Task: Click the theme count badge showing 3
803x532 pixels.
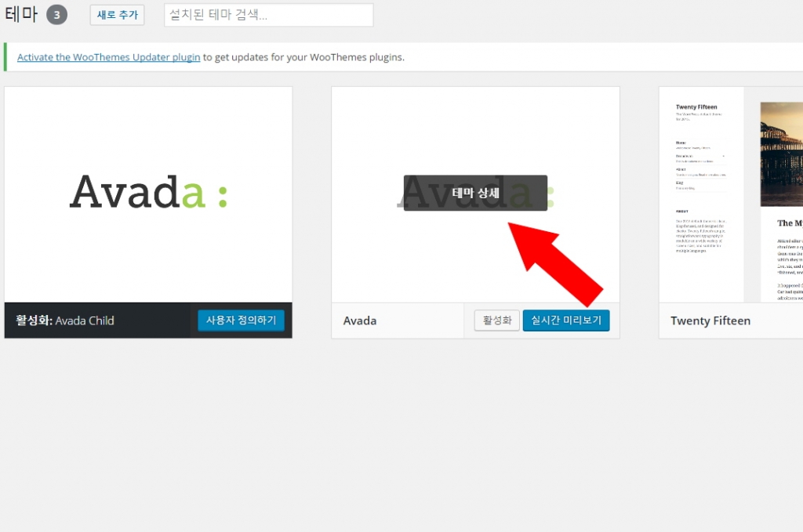Action: pos(56,15)
